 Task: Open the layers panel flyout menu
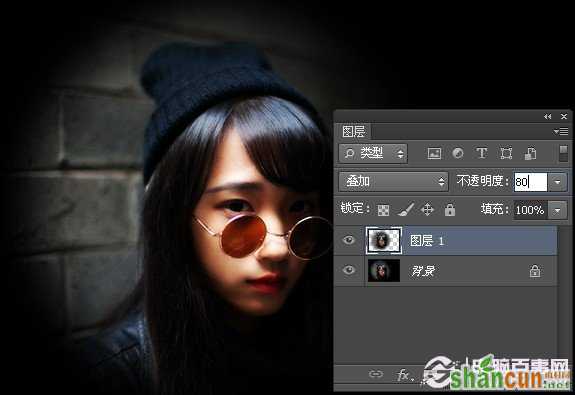coord(561,131)
